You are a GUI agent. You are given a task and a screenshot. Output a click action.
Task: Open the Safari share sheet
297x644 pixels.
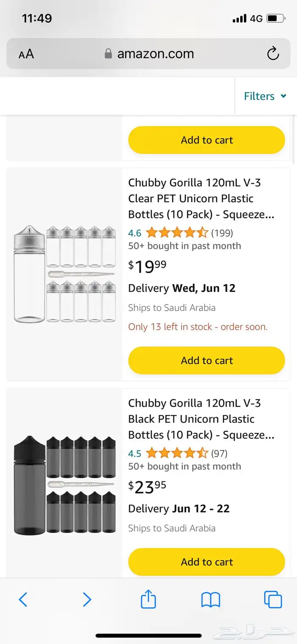(x=148, y=599)
